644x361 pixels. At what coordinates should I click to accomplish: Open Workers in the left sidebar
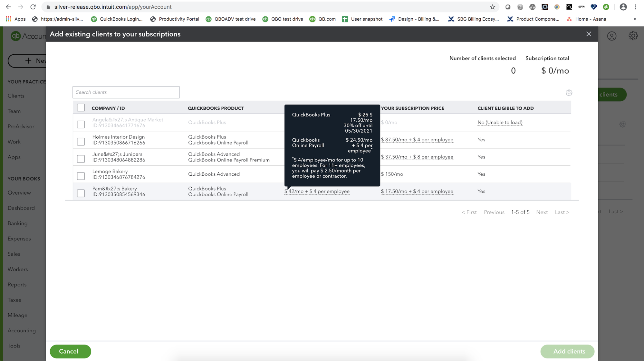(x=18, y=269)
